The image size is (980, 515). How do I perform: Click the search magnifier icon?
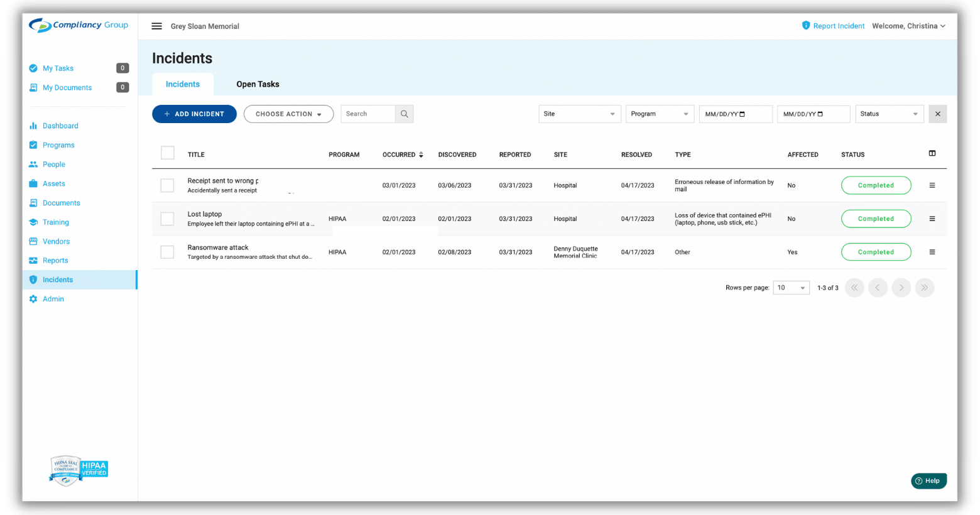click(x=405, y=114)
